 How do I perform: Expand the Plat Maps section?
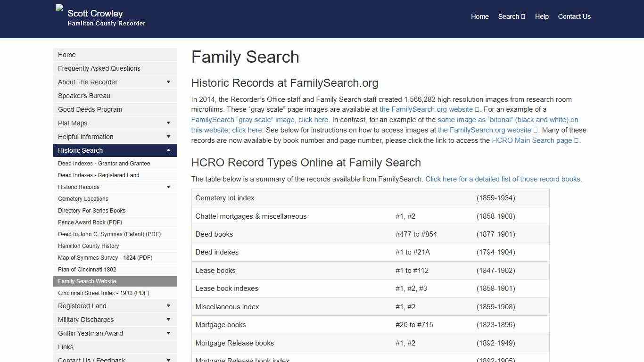[x=168, y=123]
